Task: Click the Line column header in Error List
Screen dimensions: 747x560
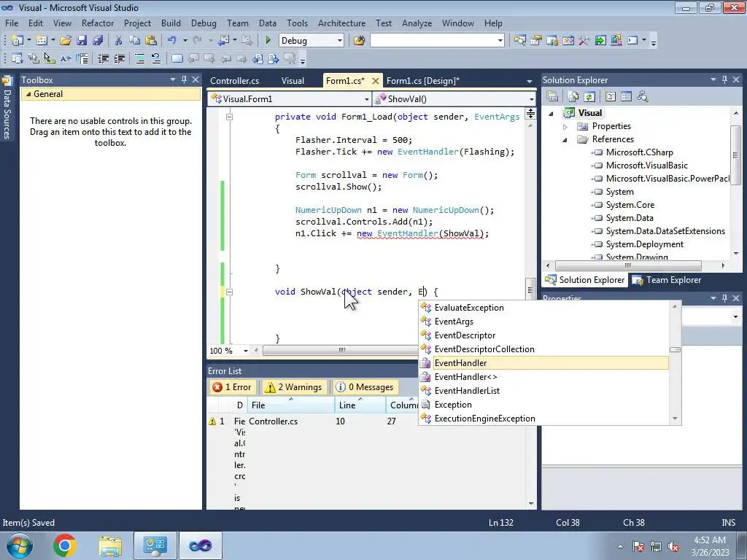Action: point(360,405)
